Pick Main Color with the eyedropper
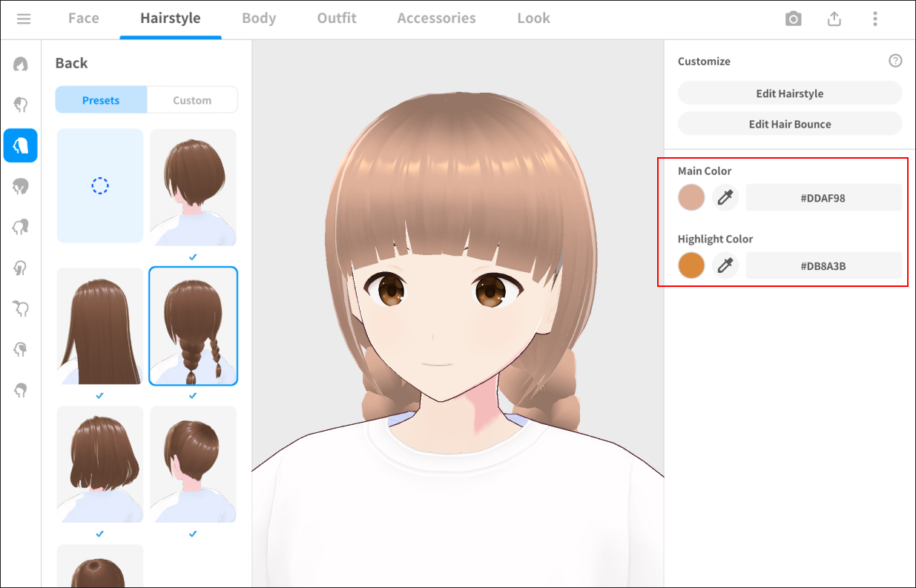The image size is (916, 588). (725, 198)
